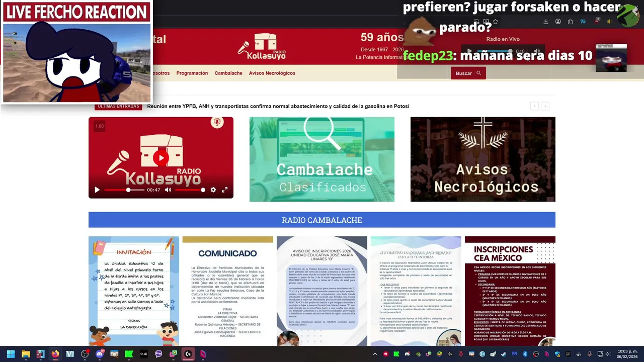This screenshot has height=362, width=644.
Task: Open Inscripciones CEA México poster
Action: pos(510,291)
